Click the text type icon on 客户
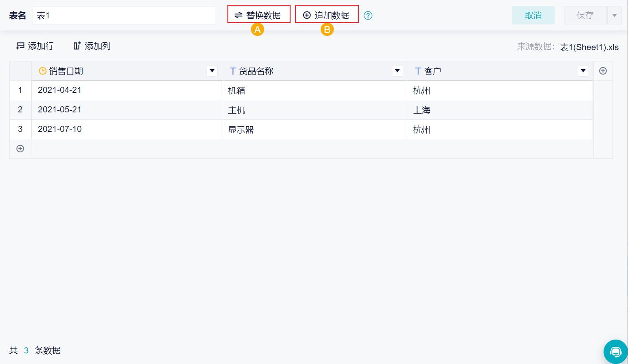The height and width of the screenshot is (364, 628). [418, 71]
